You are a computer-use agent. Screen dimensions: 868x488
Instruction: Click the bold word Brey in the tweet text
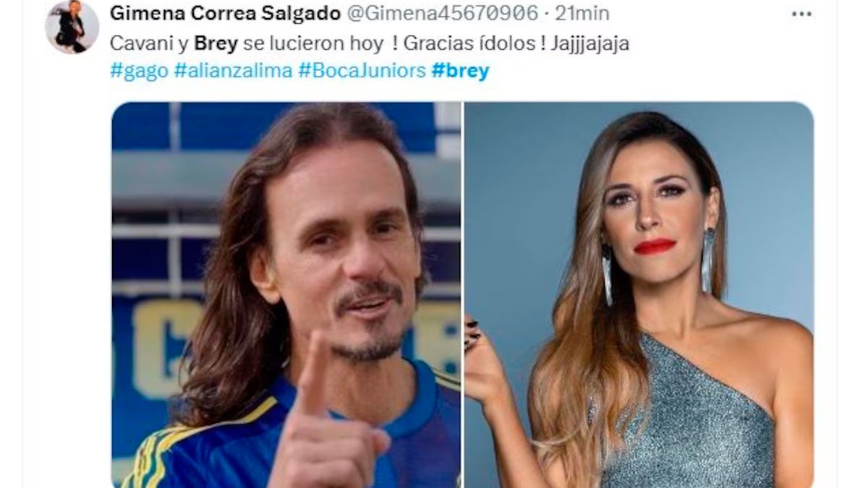(216, 43)
